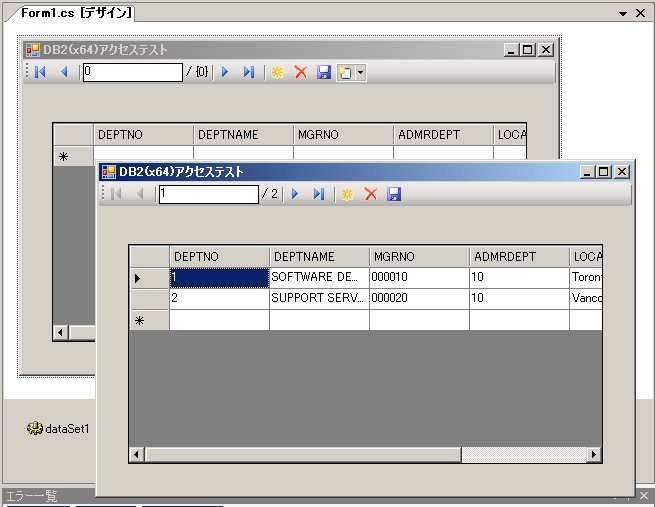The image size is (656, 507).
Task: Click position field showing 0 in designer toolbar
Action: [133, 72]
